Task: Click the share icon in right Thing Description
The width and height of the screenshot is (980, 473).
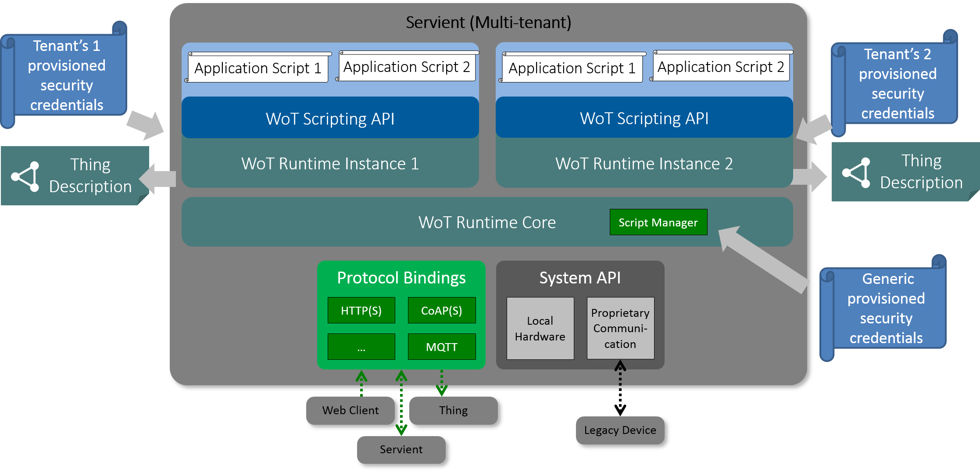Action: point(857,173)
